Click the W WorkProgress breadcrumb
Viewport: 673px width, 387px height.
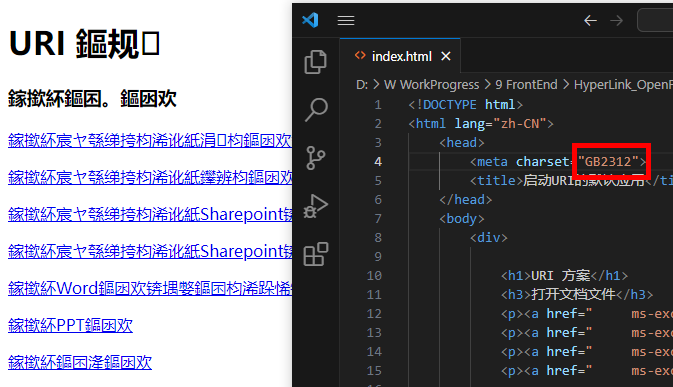point(431,85)
